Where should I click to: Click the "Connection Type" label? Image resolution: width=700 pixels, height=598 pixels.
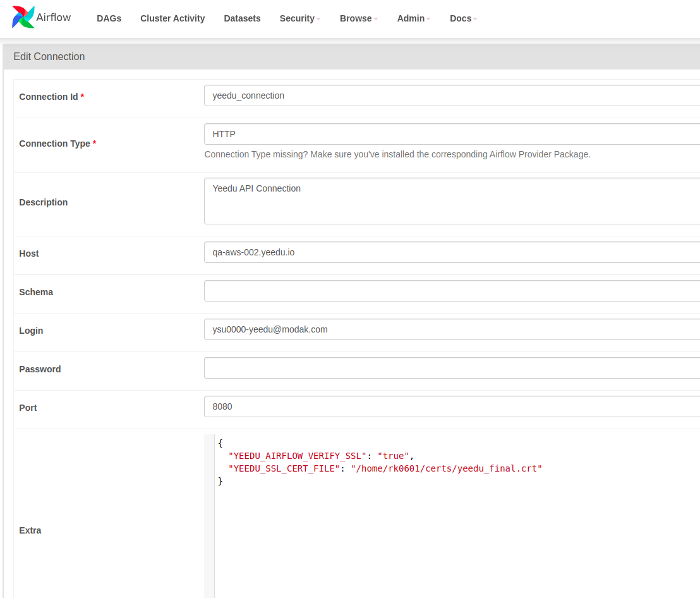point(54,143)
